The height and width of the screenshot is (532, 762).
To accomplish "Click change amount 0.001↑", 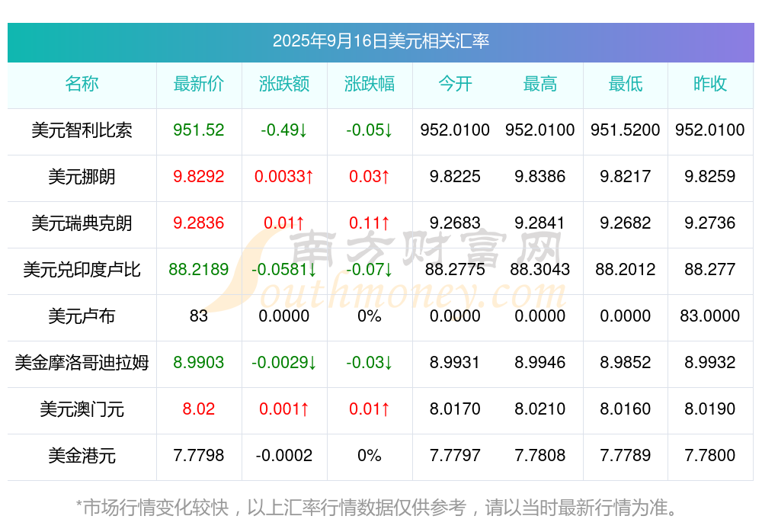I will tap(283, 409).
